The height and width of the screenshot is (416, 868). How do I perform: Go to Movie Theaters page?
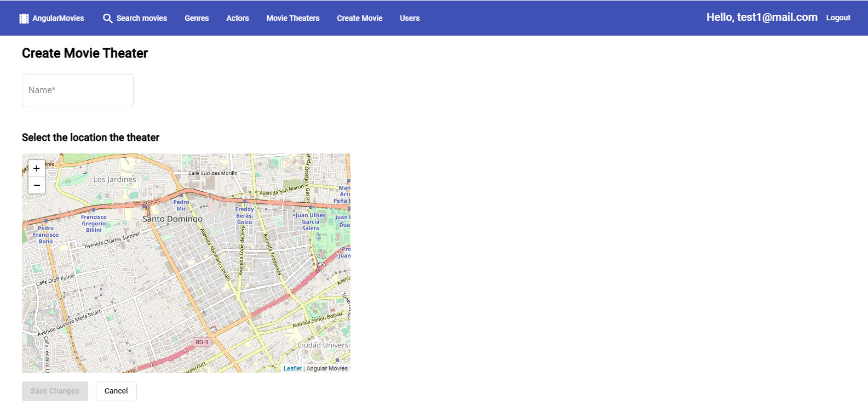[293, 18]
